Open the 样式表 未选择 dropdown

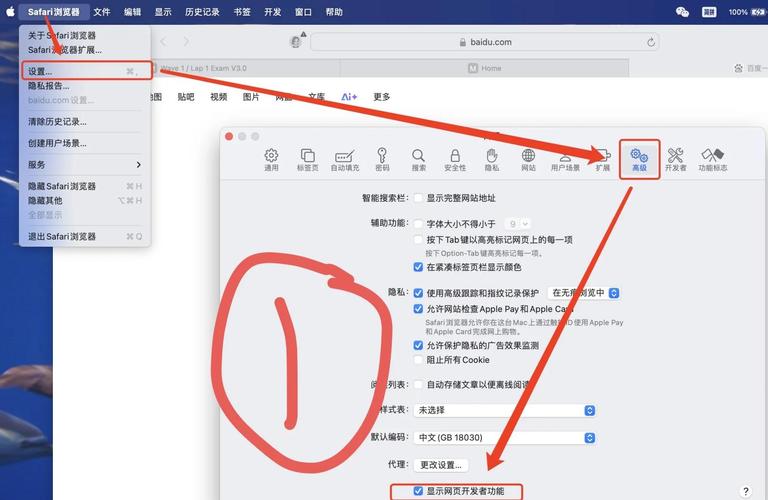(x=504, y=410)
